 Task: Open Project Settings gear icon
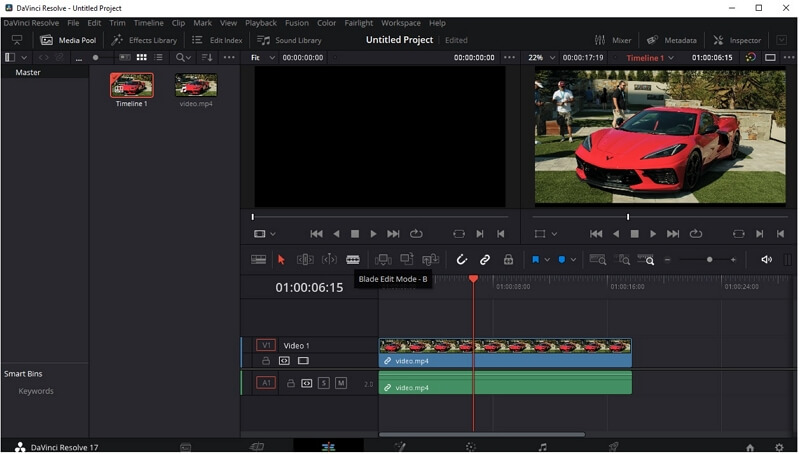[x=779, y=447]
